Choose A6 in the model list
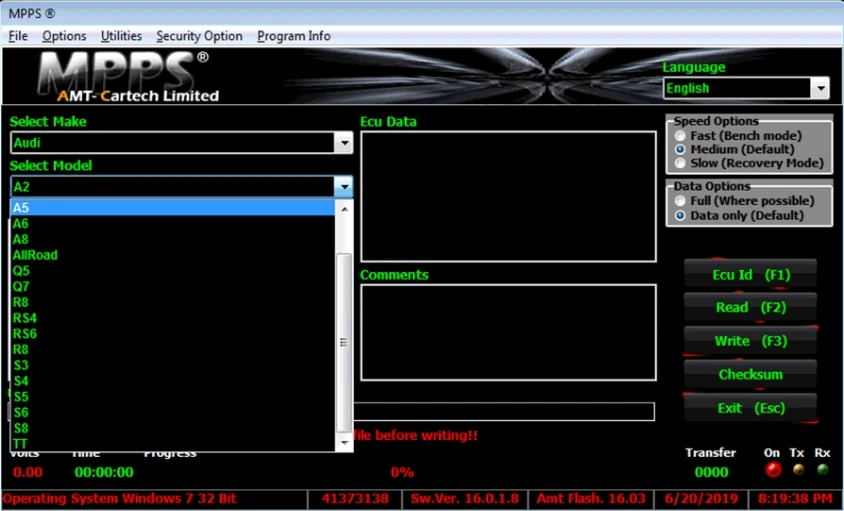 point(172,223)
